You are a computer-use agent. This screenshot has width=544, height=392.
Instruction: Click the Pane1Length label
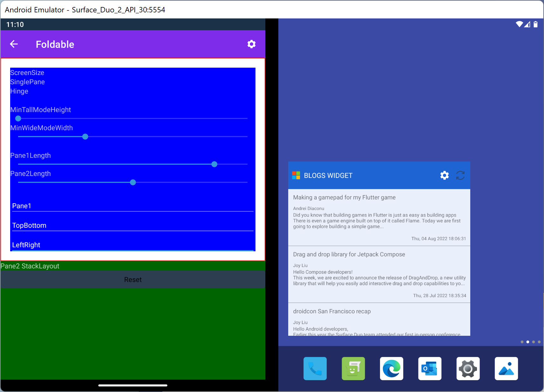tap(31, 155)
